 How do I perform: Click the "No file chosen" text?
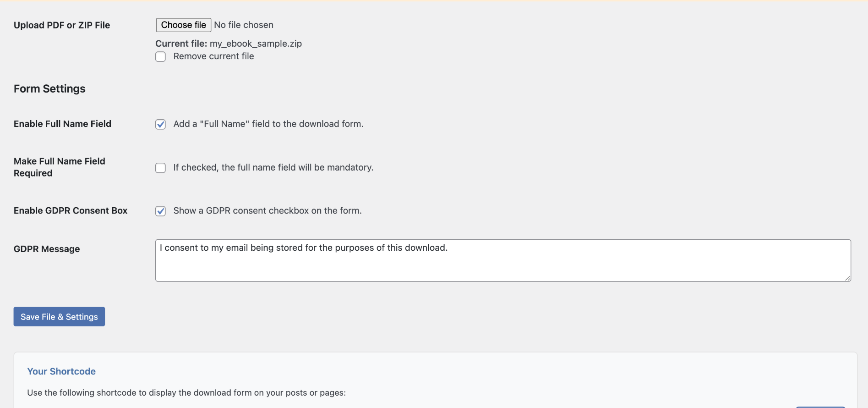click(244, 25)
